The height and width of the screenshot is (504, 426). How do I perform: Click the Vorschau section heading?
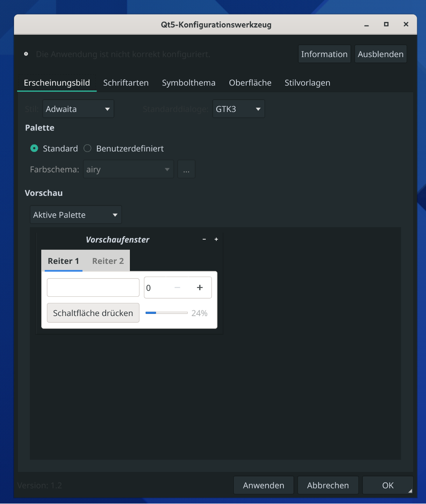(x=44, y=193)
